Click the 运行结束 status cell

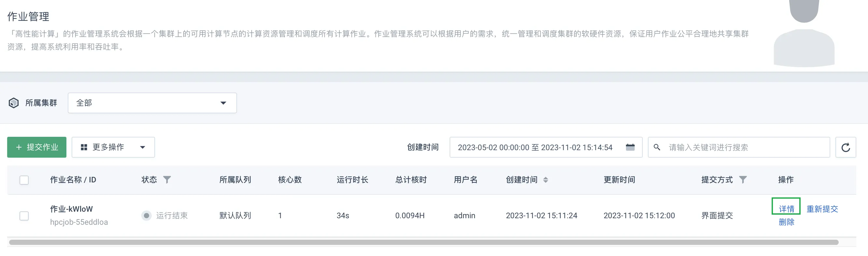tap(165, 216)
